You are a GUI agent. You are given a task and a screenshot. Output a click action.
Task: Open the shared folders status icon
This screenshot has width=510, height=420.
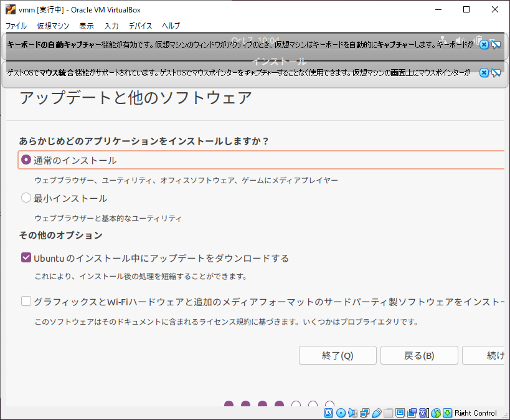[x=388, y=413]
